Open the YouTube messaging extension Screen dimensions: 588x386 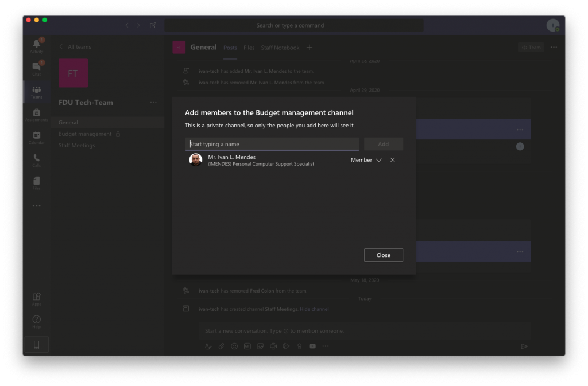click(312, 346)
